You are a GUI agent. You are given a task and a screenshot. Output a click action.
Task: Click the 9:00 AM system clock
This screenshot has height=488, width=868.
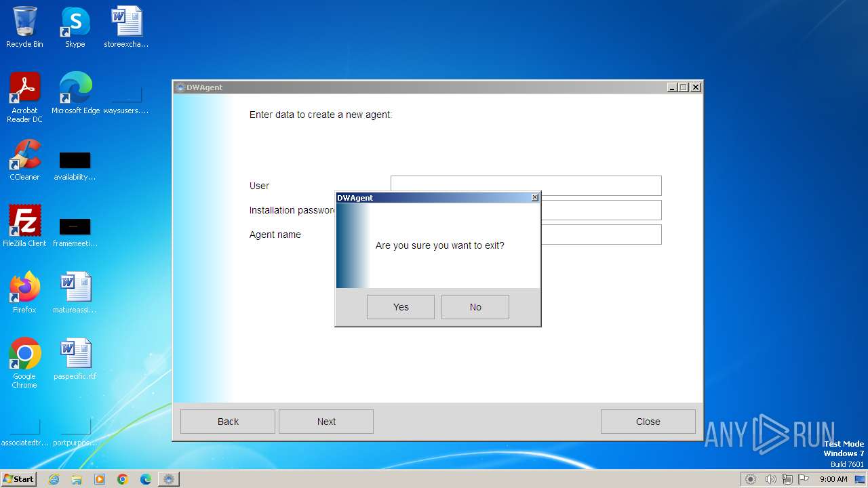coord(833,479)
